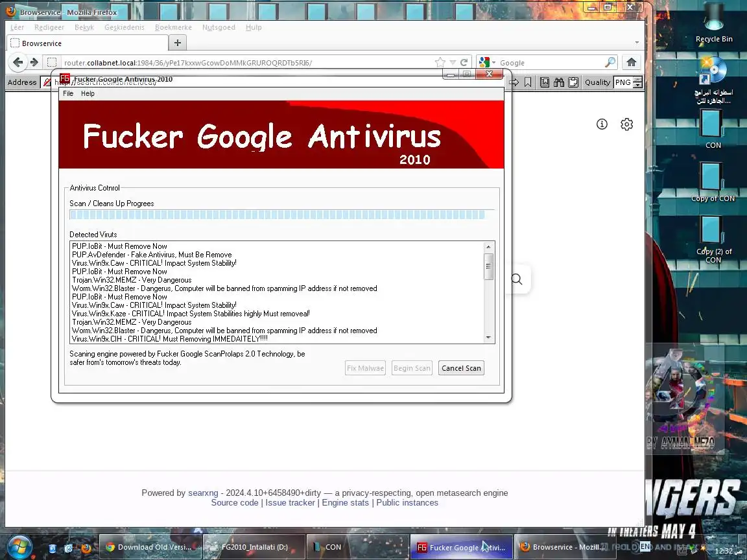Open the Geskiedenis menu in Firefox
The width and height of the screenshot is (747, 560).
pos(124,27)
